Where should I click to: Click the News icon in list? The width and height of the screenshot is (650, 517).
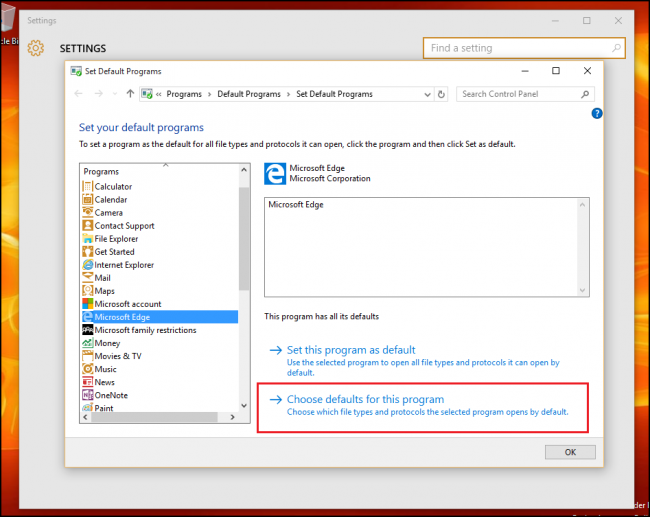pos(87,382)
